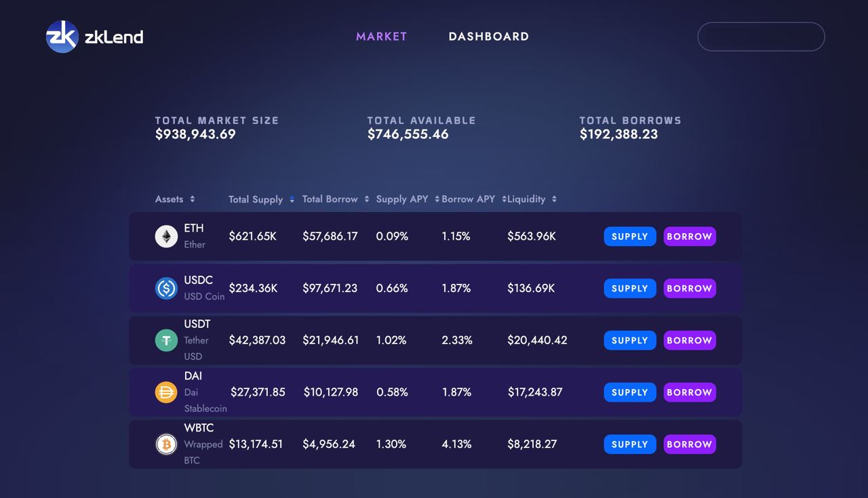This screenshot has height=498, width=868.
Task: Select USDC total borrow $97,671.23
Action: coord(330,288)
